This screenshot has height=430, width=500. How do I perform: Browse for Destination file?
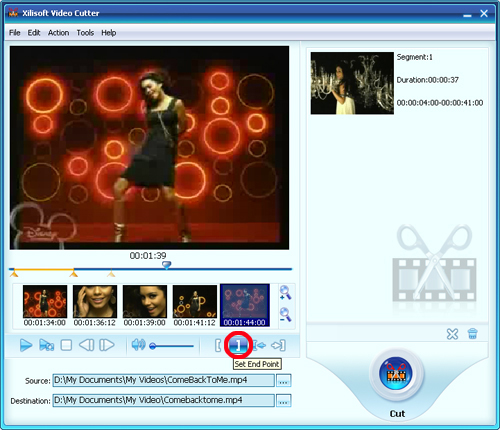coord(283,401)
